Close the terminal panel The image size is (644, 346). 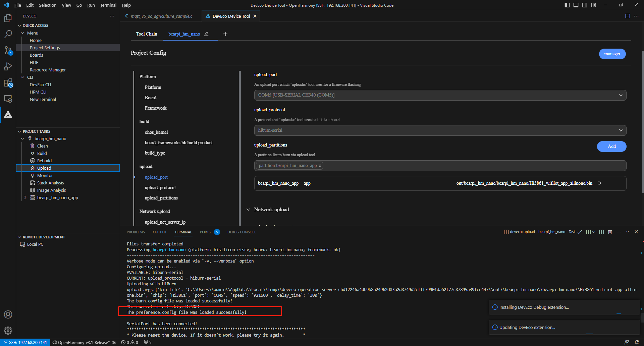(636, 232)
